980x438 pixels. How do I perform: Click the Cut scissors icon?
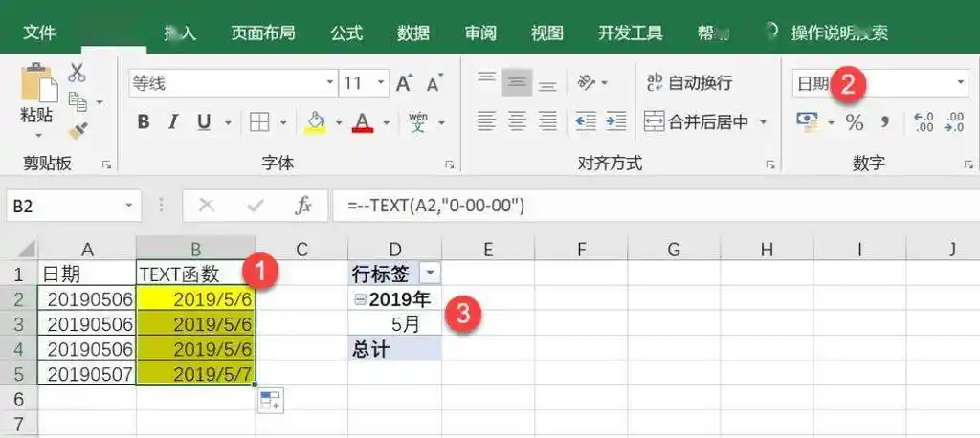coord(77,73)
